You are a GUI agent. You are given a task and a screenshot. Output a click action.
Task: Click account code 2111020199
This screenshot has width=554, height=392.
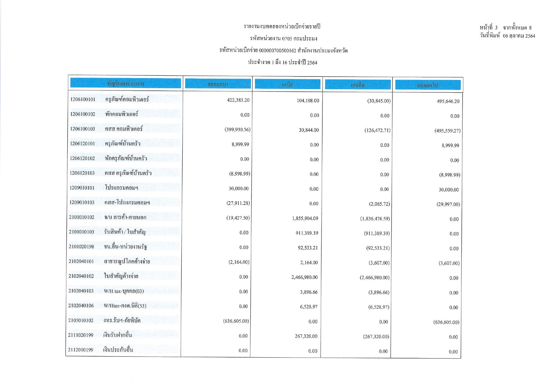coord(81,335)
